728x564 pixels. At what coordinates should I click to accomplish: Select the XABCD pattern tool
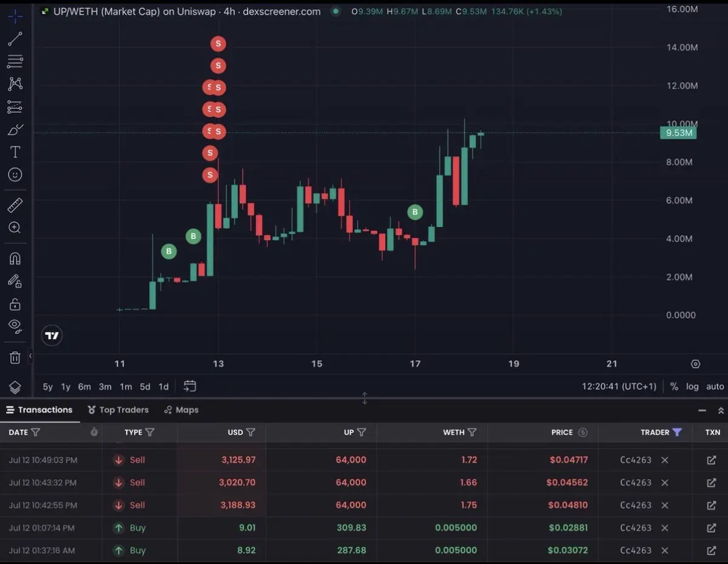[15, 84]
